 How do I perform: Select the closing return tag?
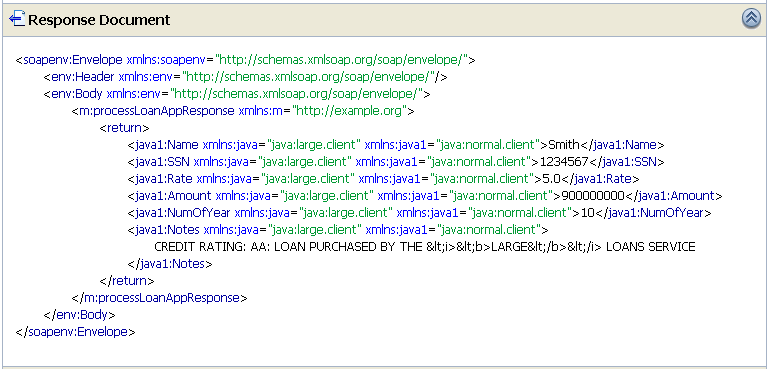tap(127, 281)
